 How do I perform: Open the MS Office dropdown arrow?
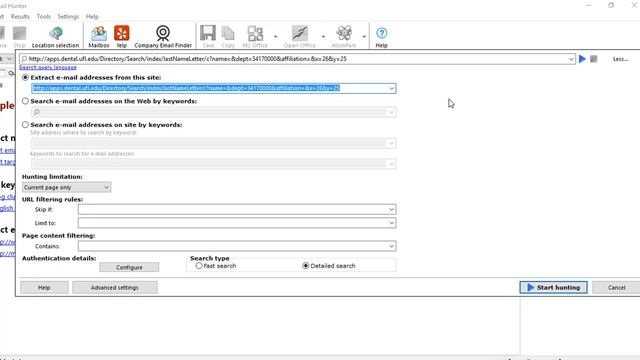pyautogui.click(x=276, y=37)
